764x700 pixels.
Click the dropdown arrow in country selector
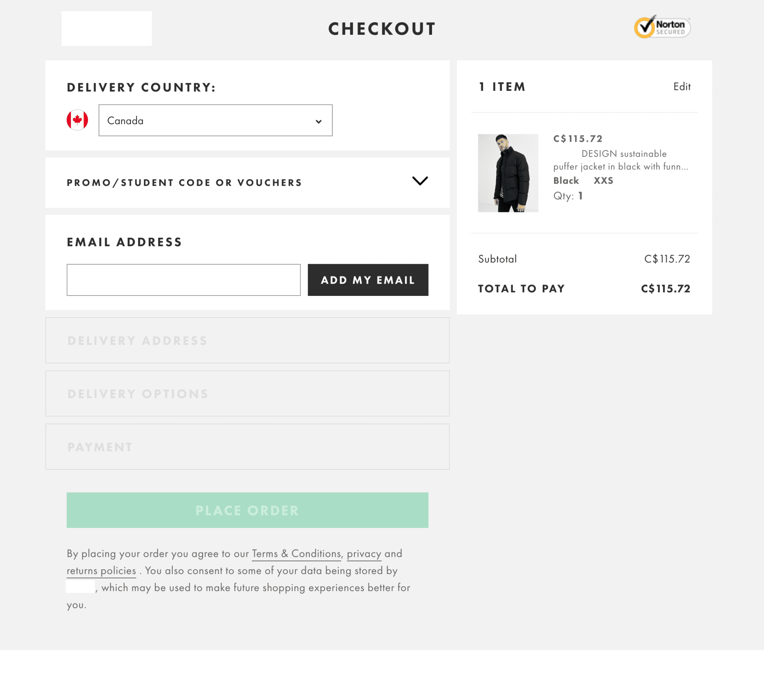tap(318, 122)
